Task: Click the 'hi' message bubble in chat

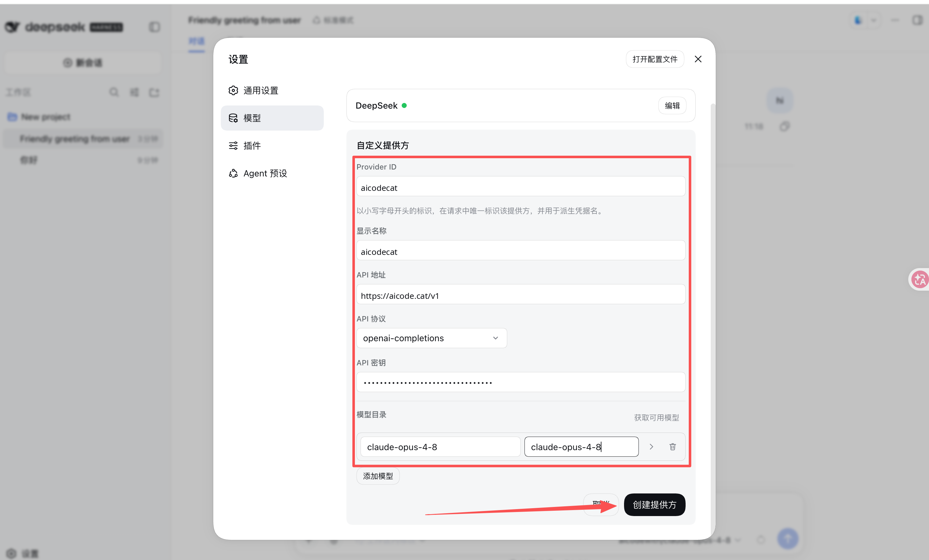Action: pyautogui.click(x=780, y=100)
